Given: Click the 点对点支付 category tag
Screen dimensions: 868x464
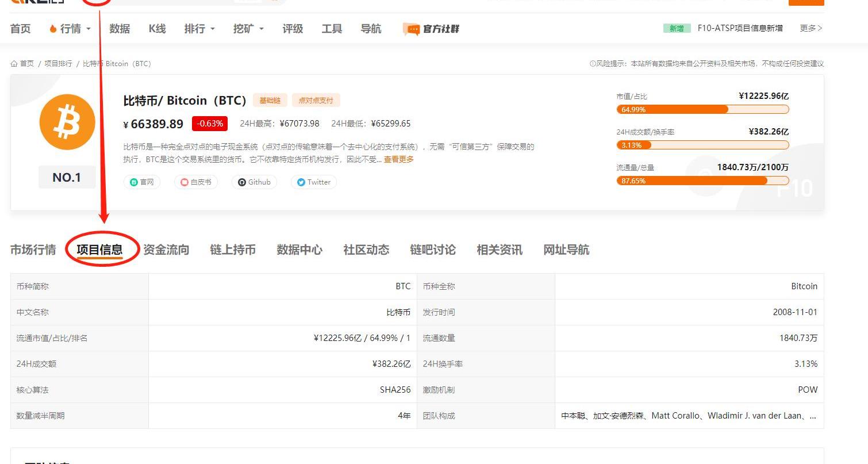Looking at the screenshot, I should (x=316, y=101).
